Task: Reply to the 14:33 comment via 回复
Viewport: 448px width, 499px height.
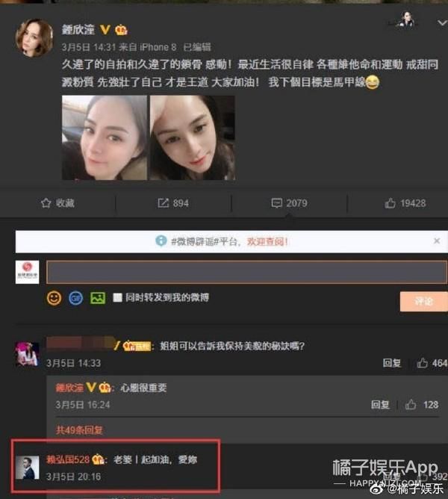Action: (392, 363)
